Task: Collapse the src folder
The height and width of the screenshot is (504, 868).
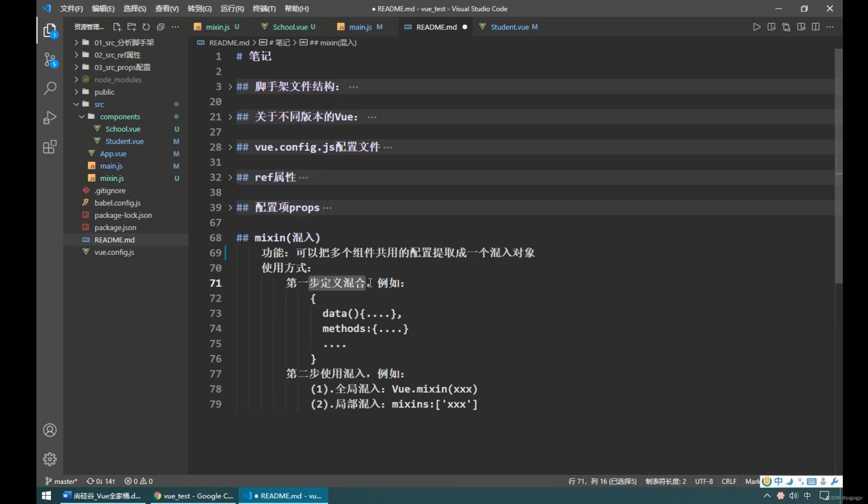Action: 76,104
